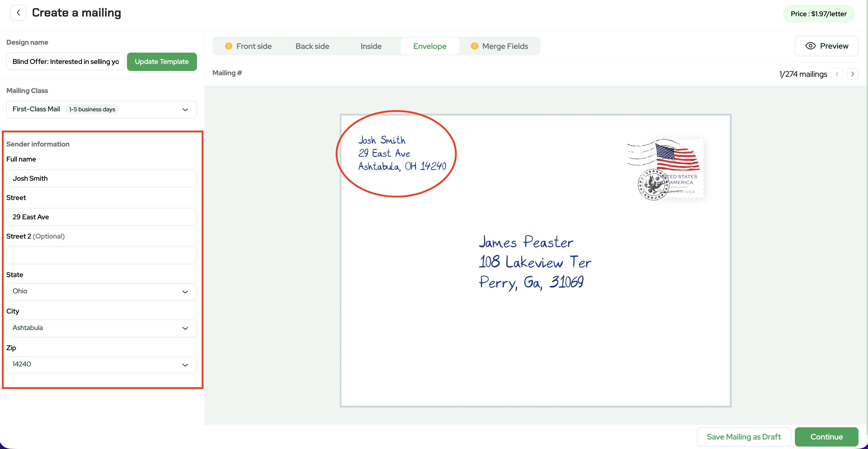Click the warning icon on Front side tab

[229, 46]
